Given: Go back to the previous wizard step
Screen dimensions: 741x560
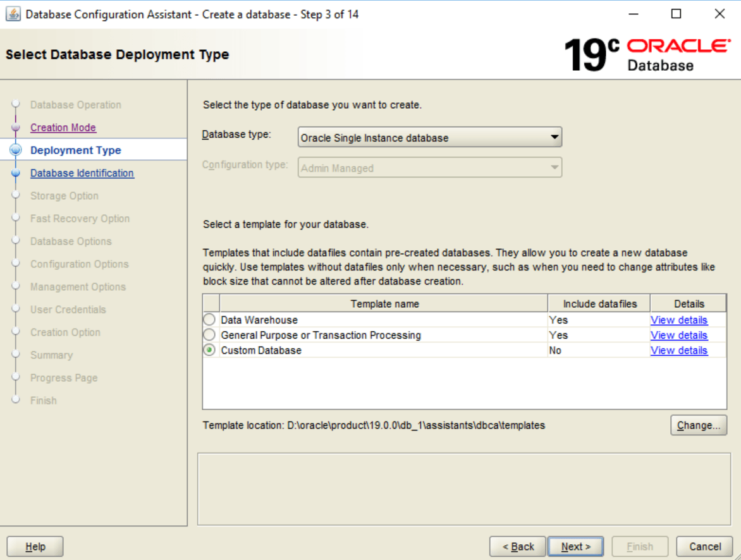Looking at the screenshot, I should (517, 546).
